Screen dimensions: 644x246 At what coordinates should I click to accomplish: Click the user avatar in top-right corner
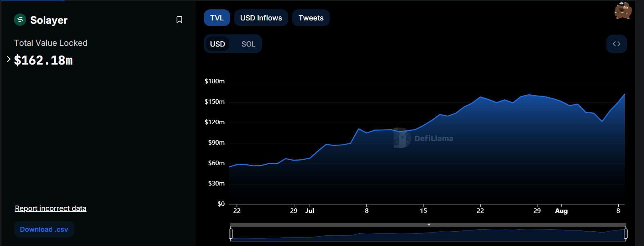point(623,11)
